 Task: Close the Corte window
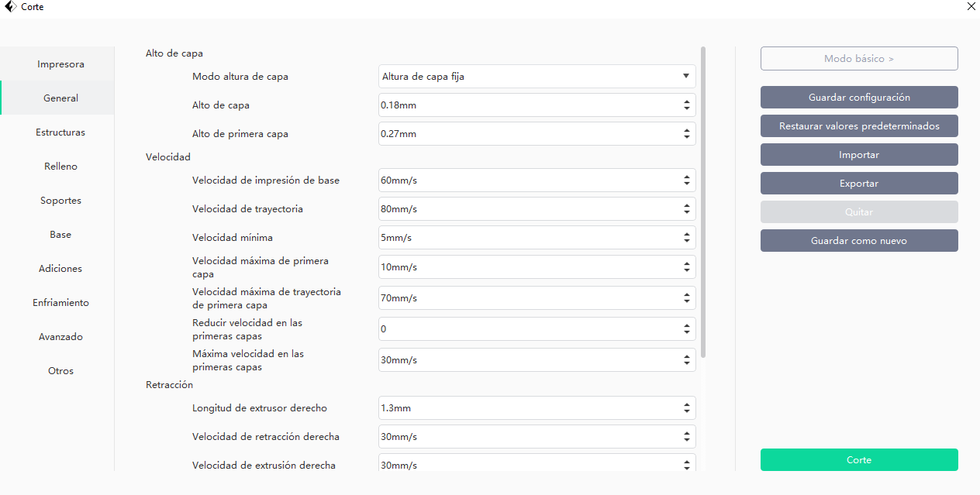point(971,6)
